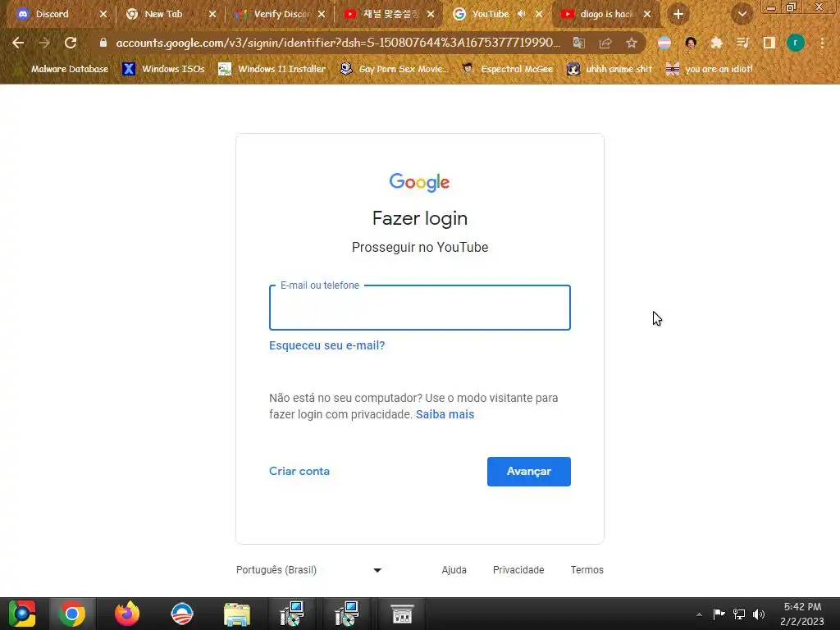Image resolution: width=840 pixels, height=630 pixels.
Task: Open the store-like taskbar app
Action: [x=402, y=614]
